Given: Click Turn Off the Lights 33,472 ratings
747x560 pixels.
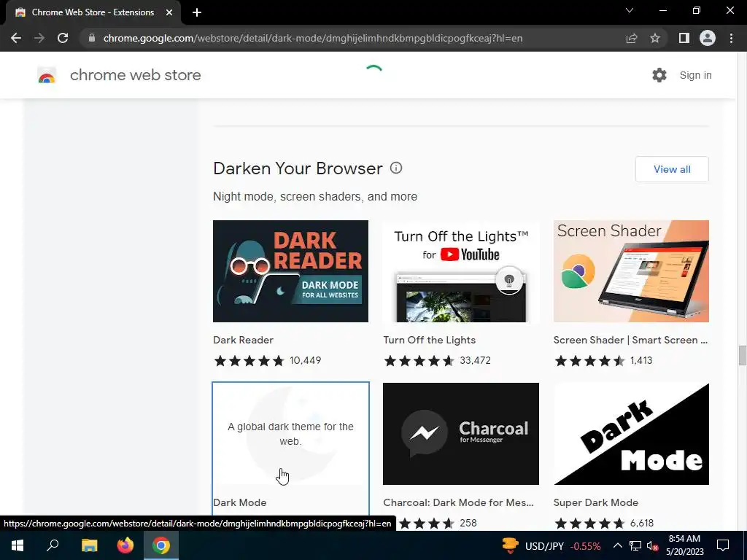Looking at the screenshot, I should pyautogui.click(x=475, y=360).
